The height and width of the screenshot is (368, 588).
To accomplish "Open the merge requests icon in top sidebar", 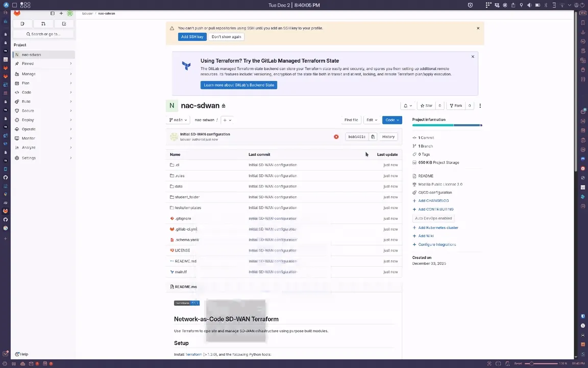I will pos(43,24).
